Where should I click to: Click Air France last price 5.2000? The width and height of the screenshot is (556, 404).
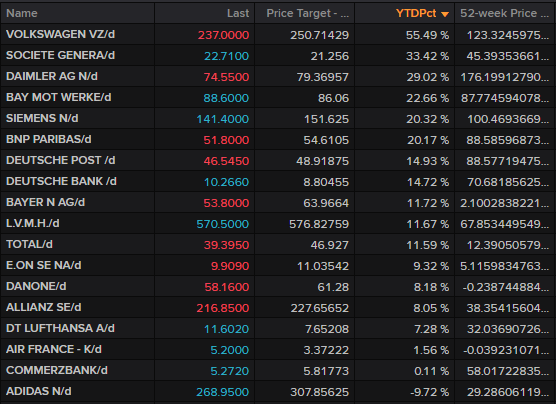(x=230, y=350)
